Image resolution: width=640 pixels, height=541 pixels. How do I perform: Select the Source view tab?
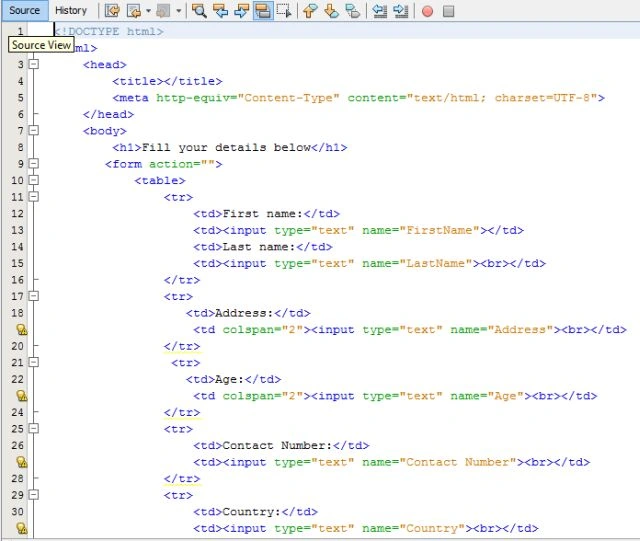point(24,11)
